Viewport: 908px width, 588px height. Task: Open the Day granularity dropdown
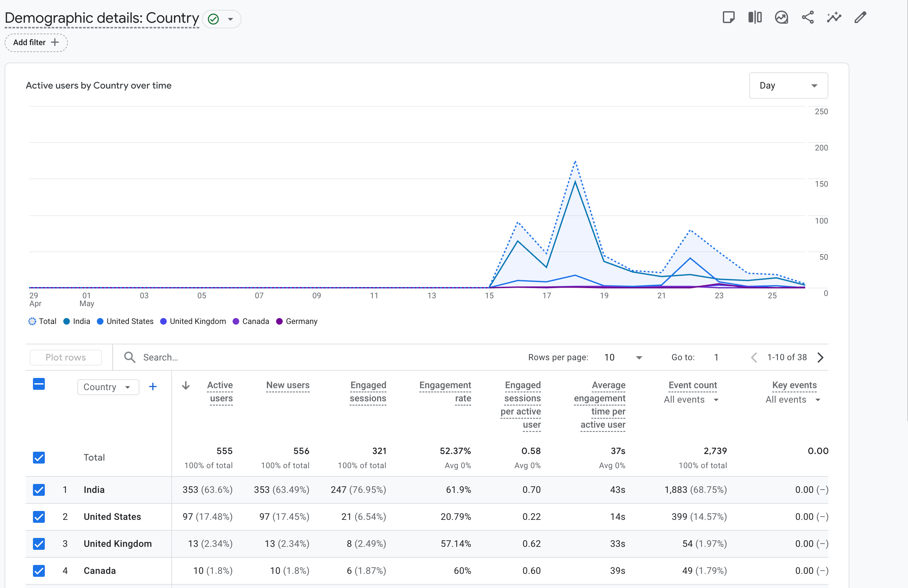click(x=788, y=85)
